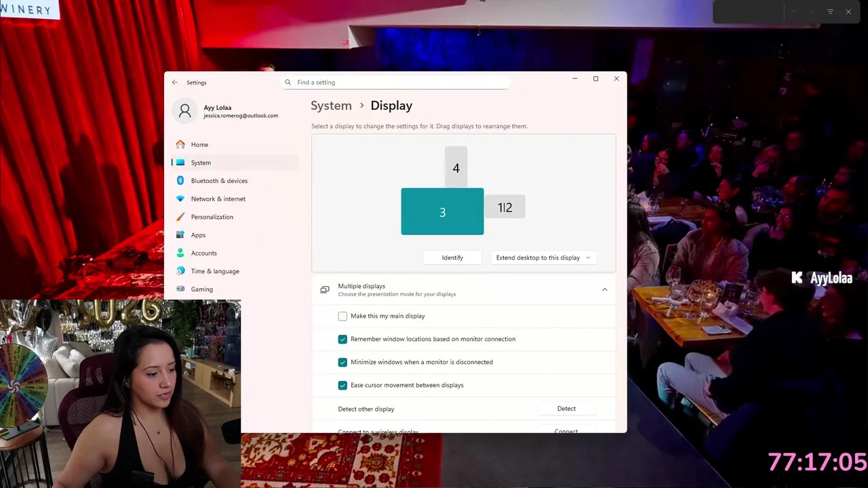Open Network & internet settings

click(234, 199)
